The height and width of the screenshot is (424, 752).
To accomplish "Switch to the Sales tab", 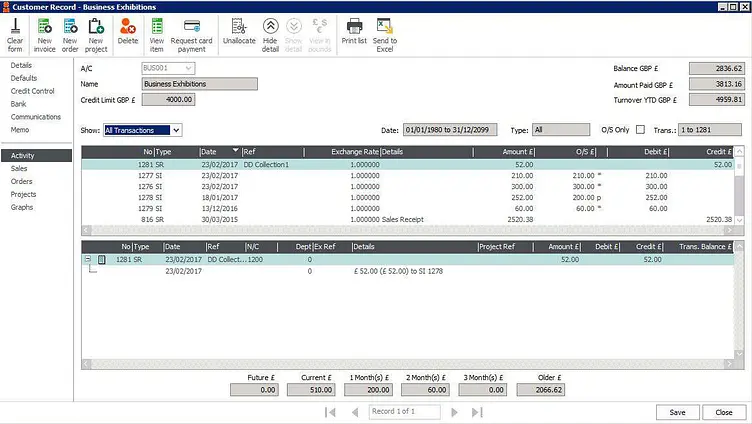I will 19,168.
